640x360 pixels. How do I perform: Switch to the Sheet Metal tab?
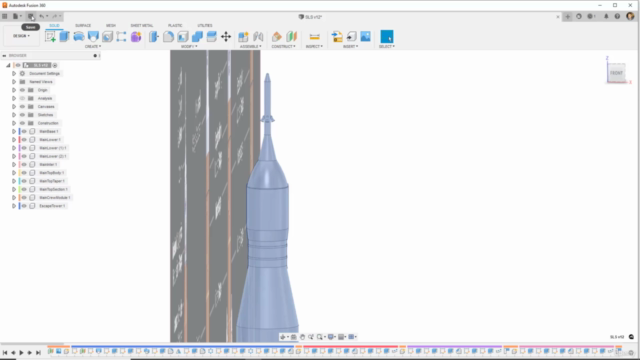[142, 25]
